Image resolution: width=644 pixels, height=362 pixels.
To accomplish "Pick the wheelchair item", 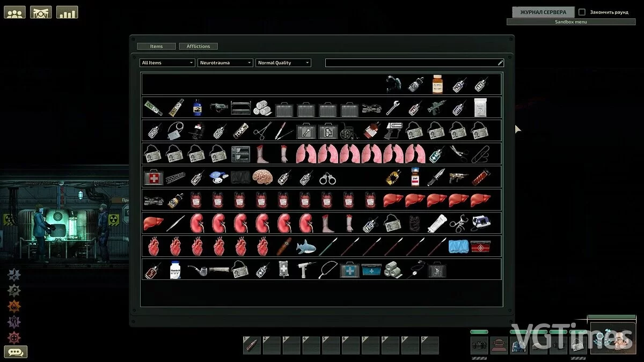I will tap(349, 131).
